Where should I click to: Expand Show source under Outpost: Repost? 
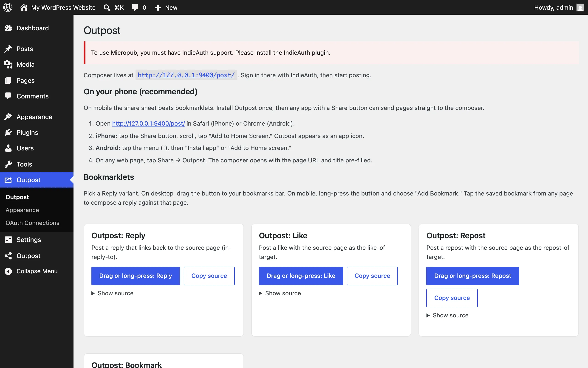(447, 315)
